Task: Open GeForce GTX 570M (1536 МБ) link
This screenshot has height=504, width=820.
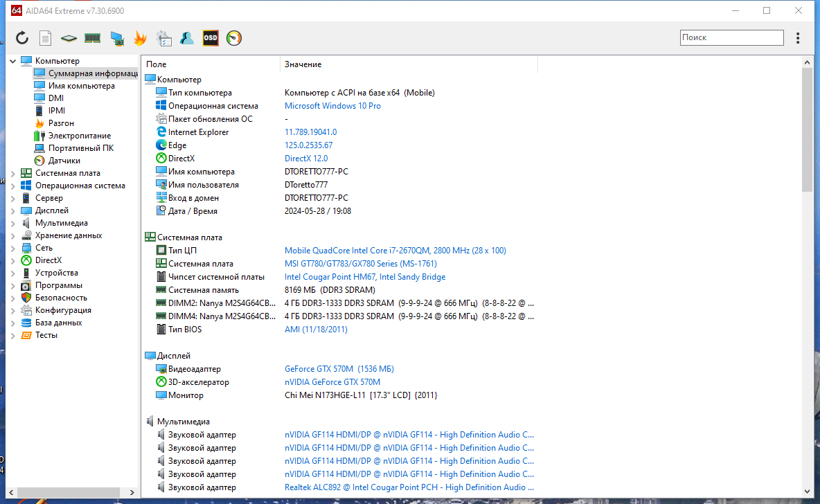Action: click(x=339, y=369)
